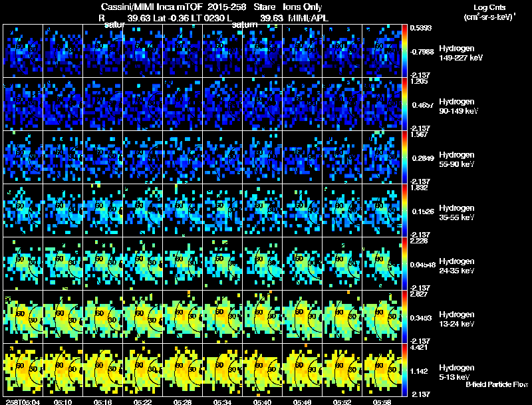This screenshot has width=532, height=405.
Task: Click the '05:46' time axis label
Action: [x=302, y=402]
